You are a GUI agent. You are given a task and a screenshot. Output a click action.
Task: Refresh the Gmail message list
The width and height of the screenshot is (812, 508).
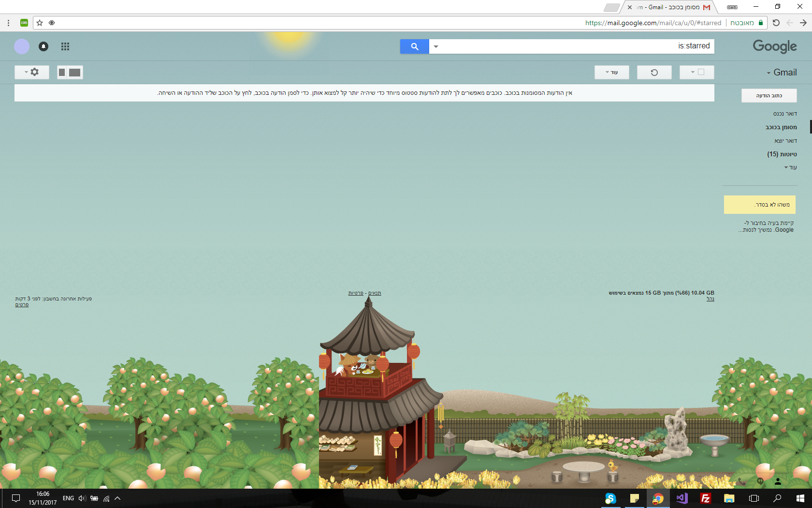654,72
